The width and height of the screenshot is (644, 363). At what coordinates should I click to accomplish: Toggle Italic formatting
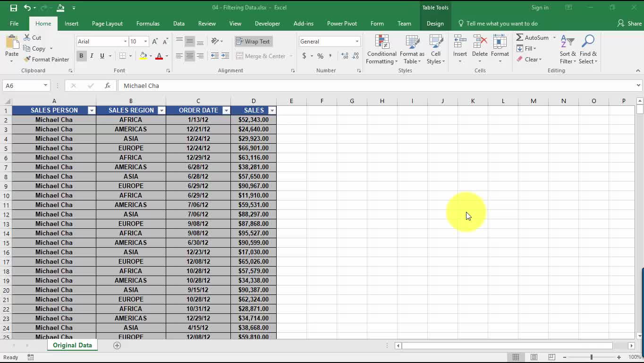pyautogui.click(x=92, y=56)
